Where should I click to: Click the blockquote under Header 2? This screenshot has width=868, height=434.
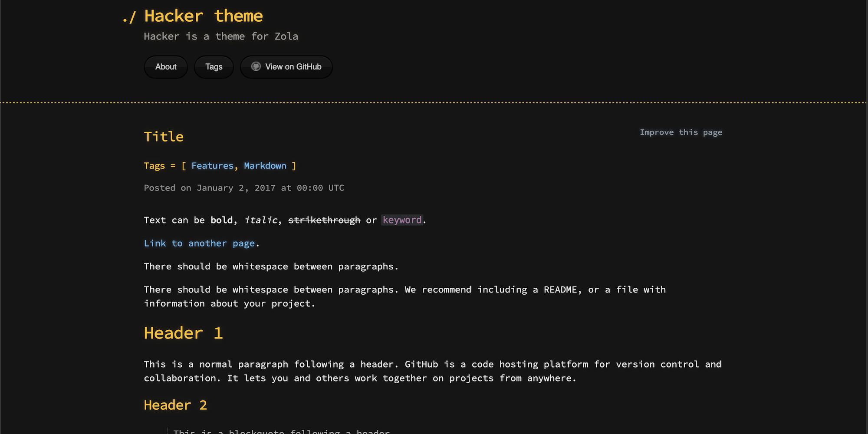[282, 431]
